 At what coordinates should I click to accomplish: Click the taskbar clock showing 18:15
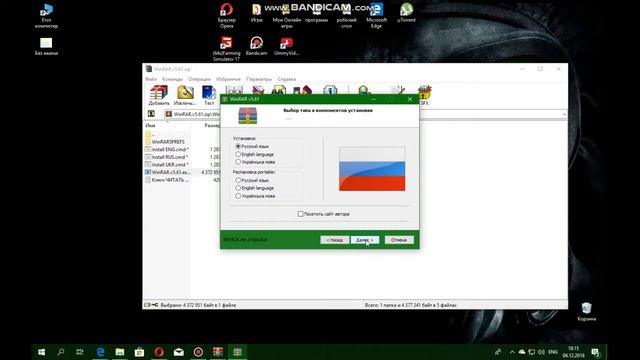(573, 352)
